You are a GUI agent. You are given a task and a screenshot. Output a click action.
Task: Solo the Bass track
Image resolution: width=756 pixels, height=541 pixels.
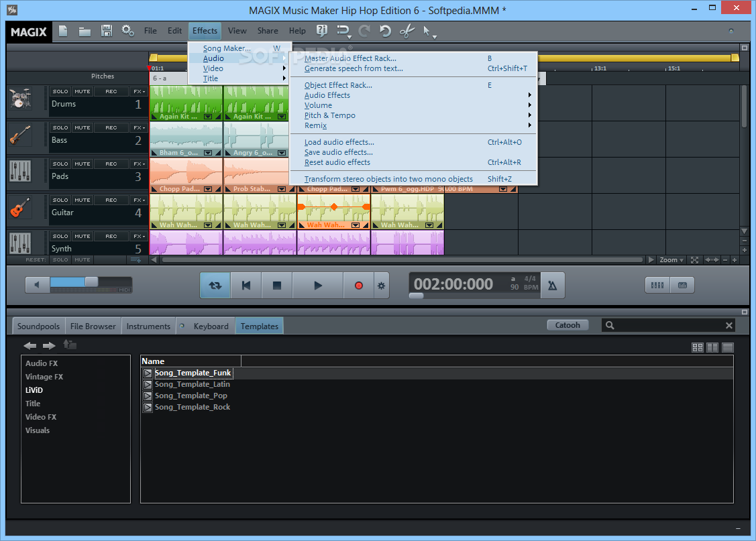click(x=60, y=127)
